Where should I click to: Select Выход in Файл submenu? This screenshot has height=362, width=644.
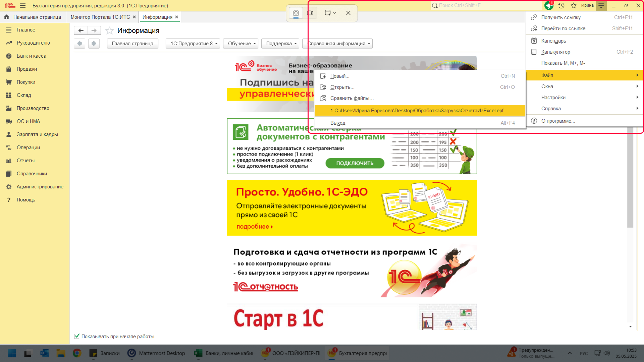(x=420, y=123)
